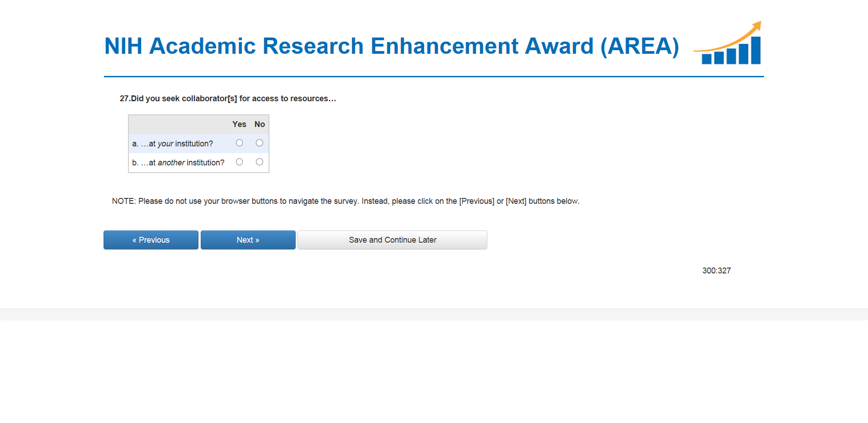Click the word NIH in the header title
Screen dimensions: 868x423
[x=123, y=46]
